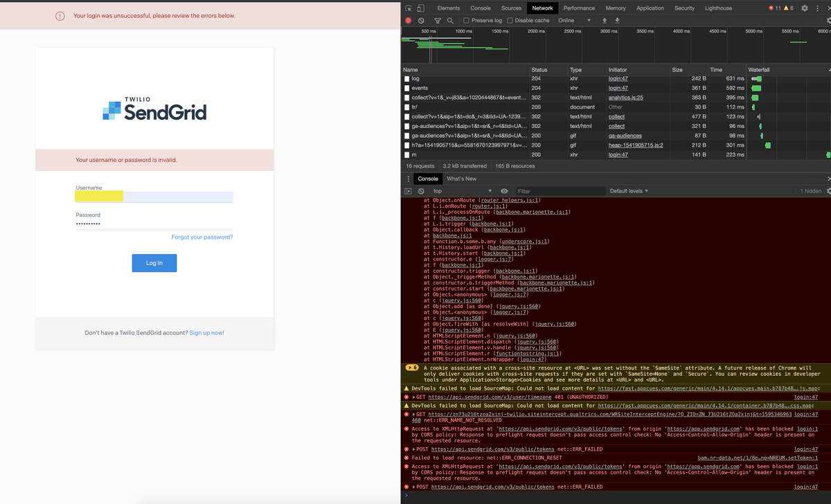Image resolution: width=831 pixels, height=504 pixels.
Task: Click the console Filter text box
Action: 561,191
